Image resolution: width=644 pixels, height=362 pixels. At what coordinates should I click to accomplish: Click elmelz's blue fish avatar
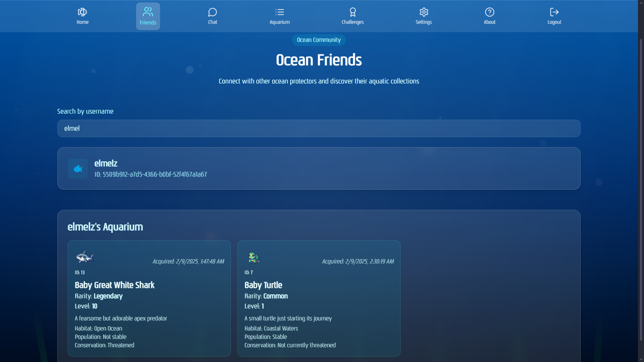click(x=78, y=169)
